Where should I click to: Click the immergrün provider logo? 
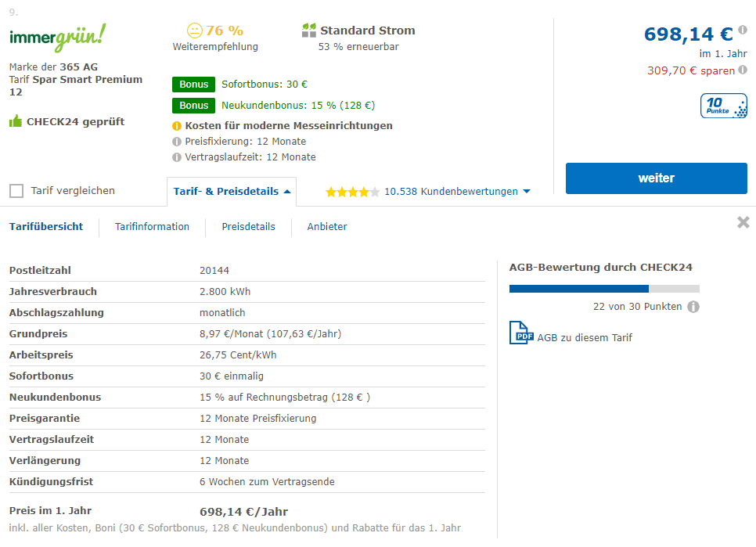point(57,38)
